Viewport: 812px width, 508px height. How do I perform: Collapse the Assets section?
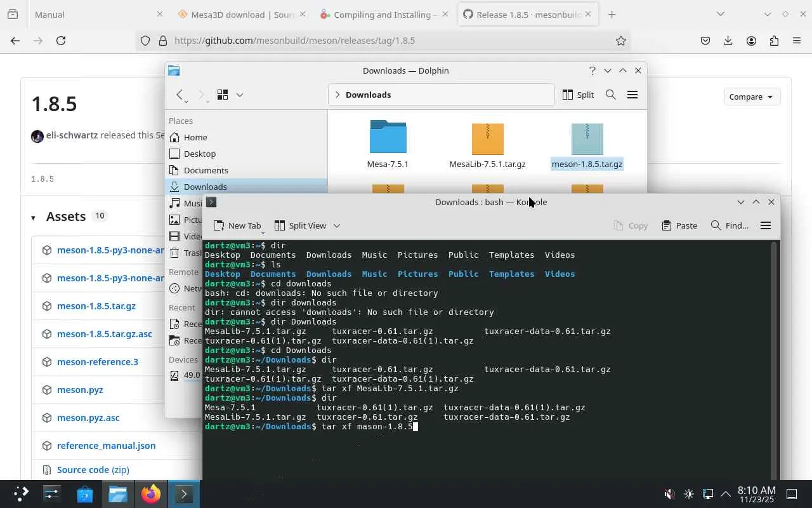pyautogui.click(x=33, y=218)
